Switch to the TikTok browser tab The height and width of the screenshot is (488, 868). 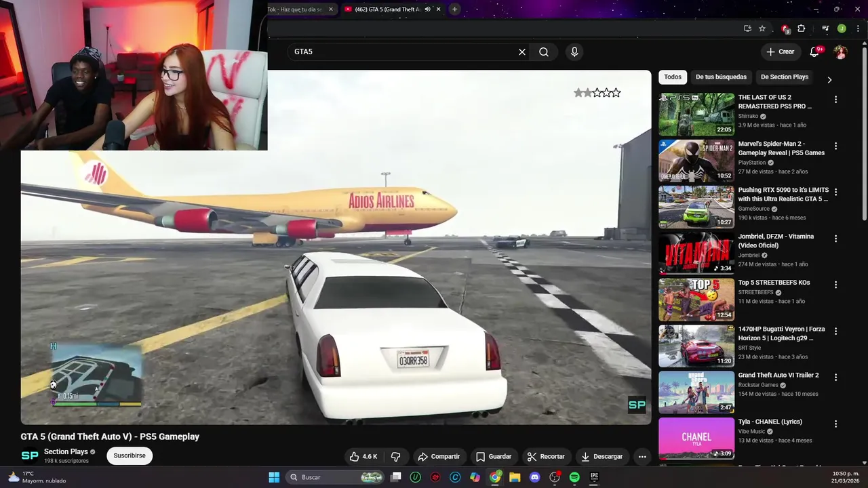pyautogui.click(x=296, y=9)
